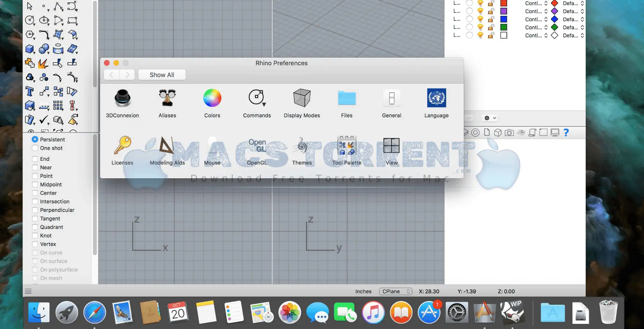Change the square red layer color swatch
This screenshot has height=329, width=644.
504,3
